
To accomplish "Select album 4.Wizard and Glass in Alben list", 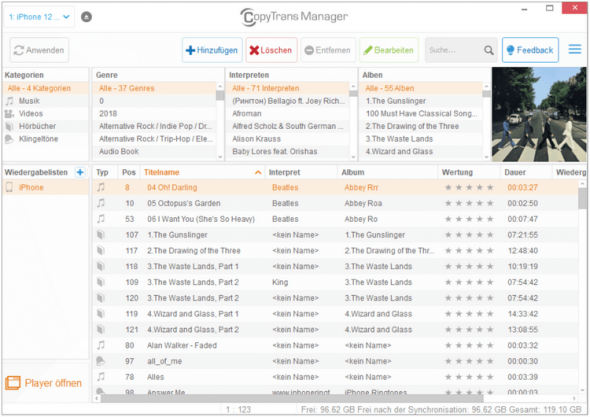I will (421, 151).
